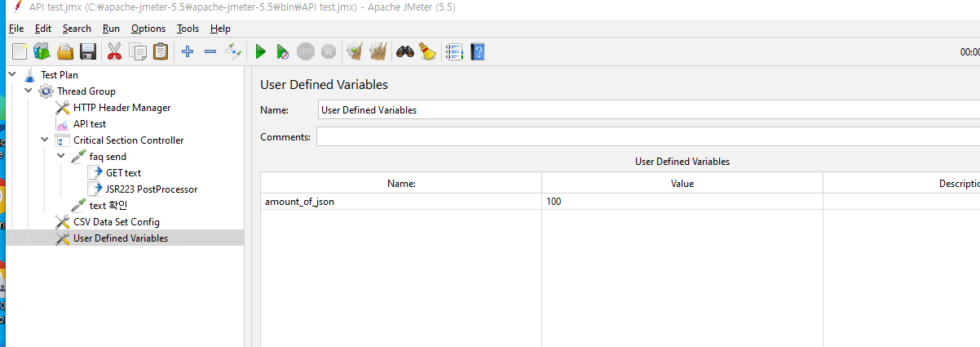Select the API test listener item

coord(89,123)
